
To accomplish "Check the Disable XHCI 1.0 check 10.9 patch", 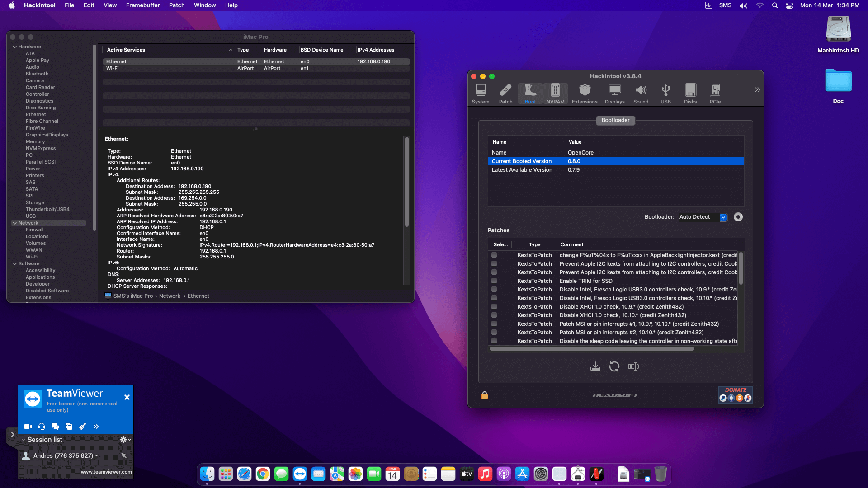I will [x=494, y=306].
